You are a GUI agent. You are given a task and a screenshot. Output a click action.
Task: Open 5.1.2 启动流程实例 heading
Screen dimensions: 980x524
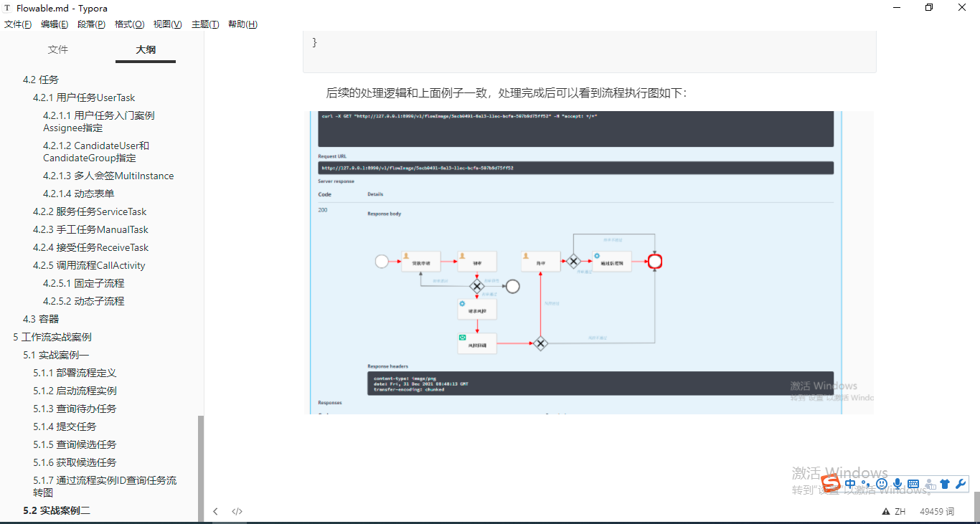click(x=75, y=391)
